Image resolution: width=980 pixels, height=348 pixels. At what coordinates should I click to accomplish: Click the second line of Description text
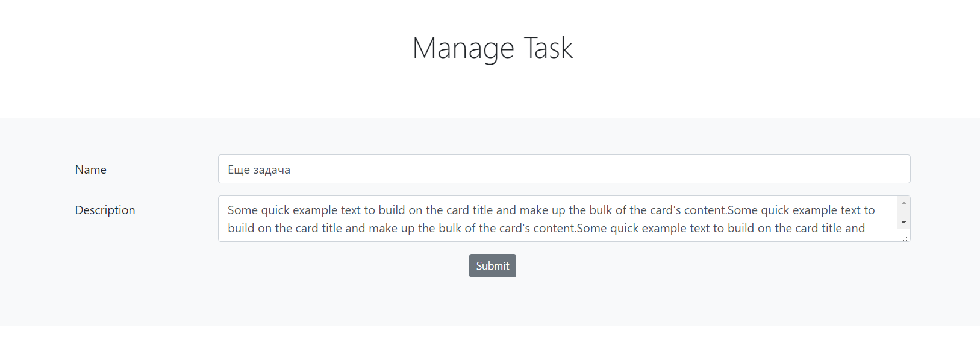pos(542,228)
